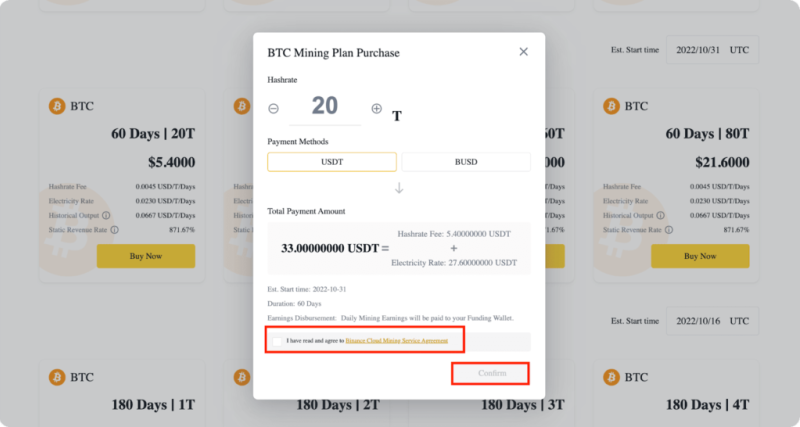Open Est. Start time 2022/10/16 date picker

pos(712,321)
